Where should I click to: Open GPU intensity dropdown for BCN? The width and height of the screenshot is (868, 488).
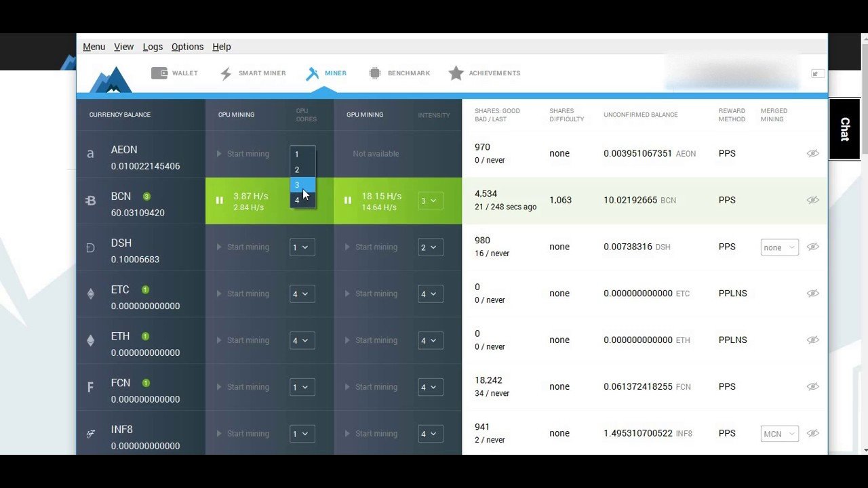point(430,201)
